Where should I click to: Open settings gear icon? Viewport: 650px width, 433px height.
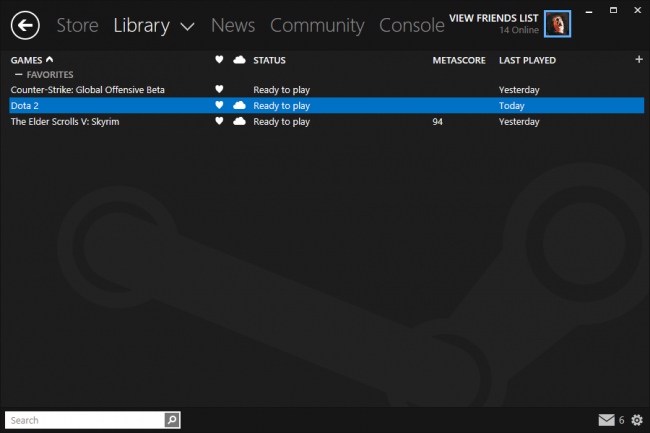tap(637, 420)
